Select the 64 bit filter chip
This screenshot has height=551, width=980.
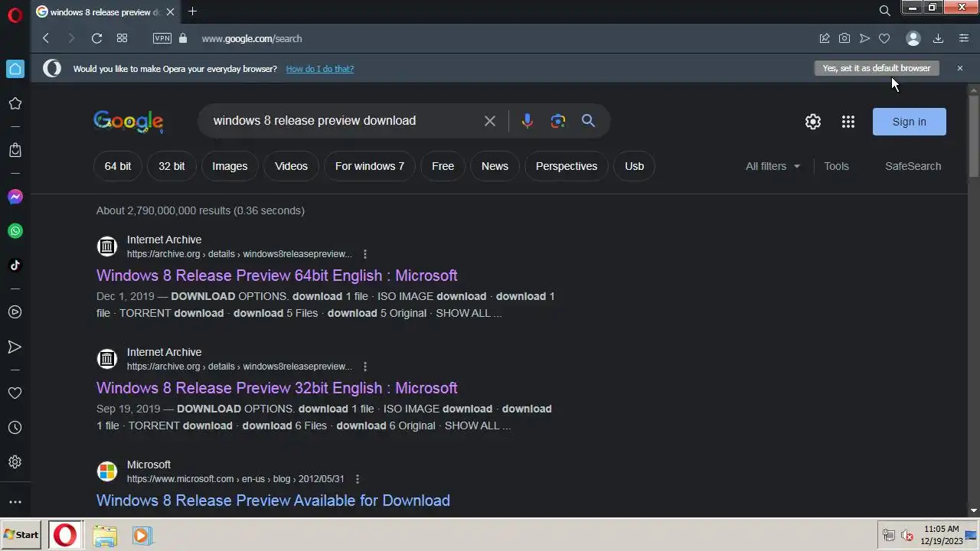(118, 166)
